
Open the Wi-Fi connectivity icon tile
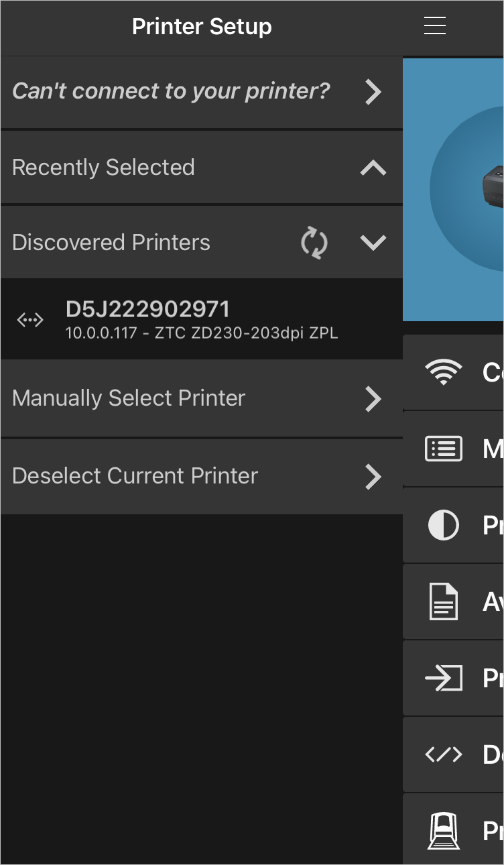[444, 372]
